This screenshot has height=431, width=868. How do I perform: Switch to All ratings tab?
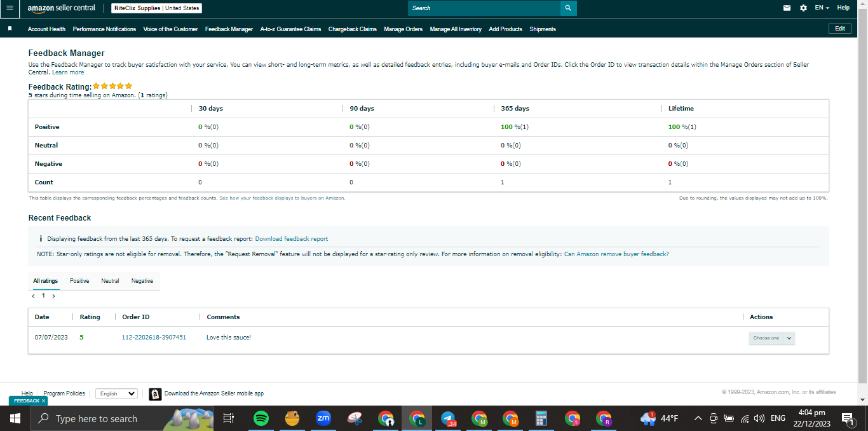coord(46,281)
